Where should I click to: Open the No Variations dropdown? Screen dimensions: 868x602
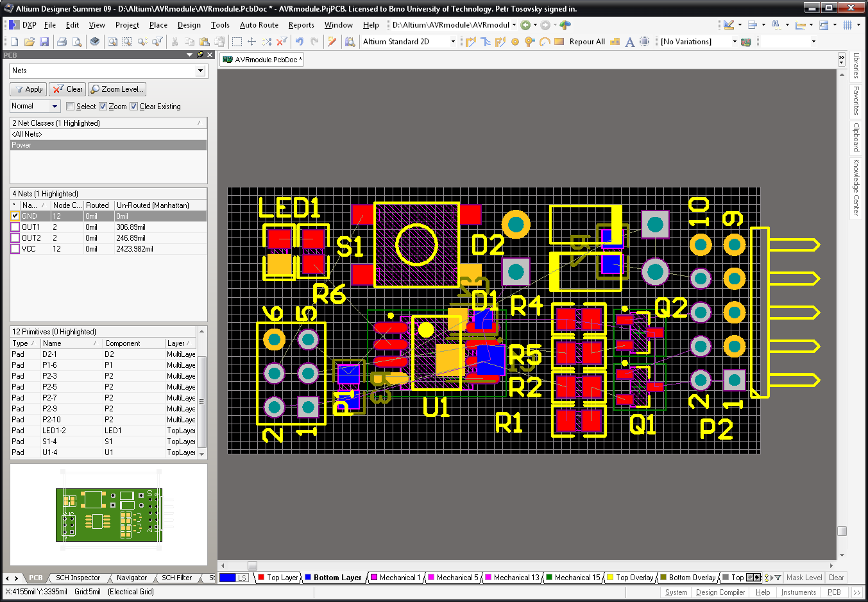pos(735,42)
